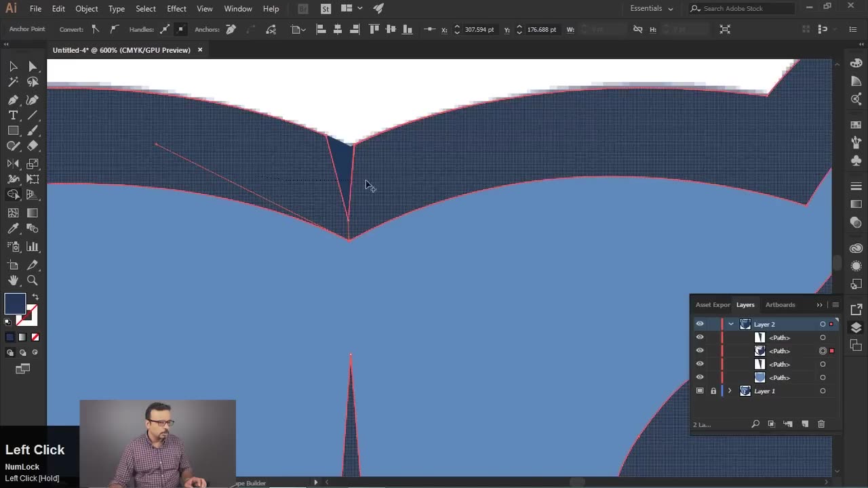Select the Mesh tool
Screen dimensions: 868x488
point(13,213)
